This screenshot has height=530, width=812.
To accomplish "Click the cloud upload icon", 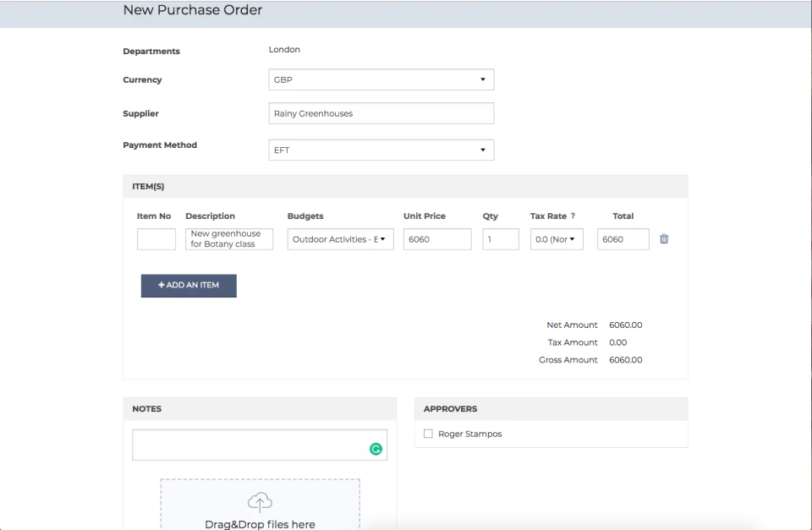I will [x=260, y=502].
